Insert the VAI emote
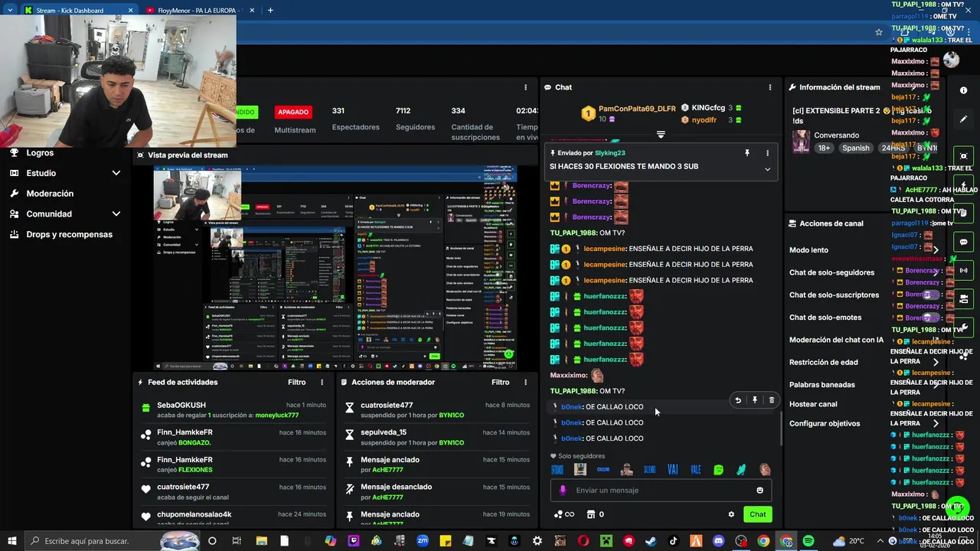980x551 pixels. (673, 470)
